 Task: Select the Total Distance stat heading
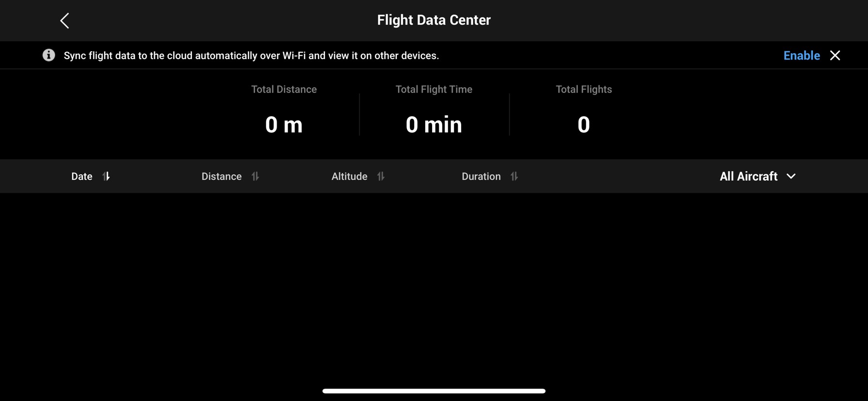click(x=284, y=89)
